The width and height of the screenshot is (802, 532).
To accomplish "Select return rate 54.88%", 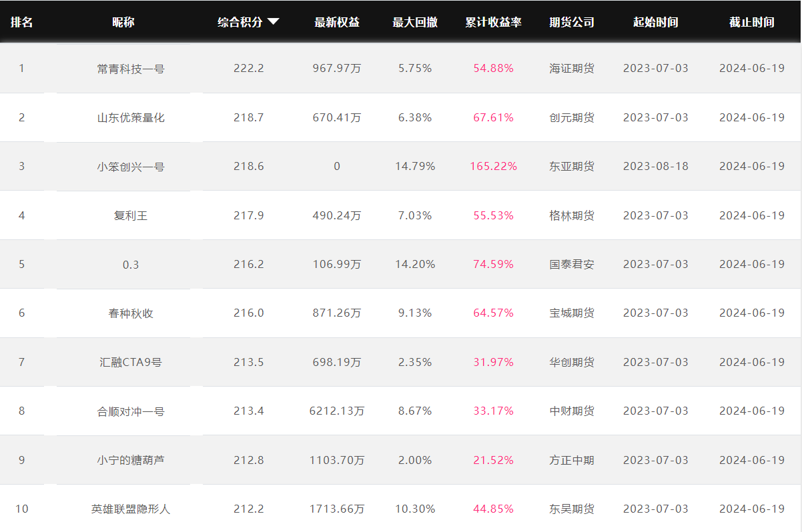I will pyautogui.click(x=494, y=68).
